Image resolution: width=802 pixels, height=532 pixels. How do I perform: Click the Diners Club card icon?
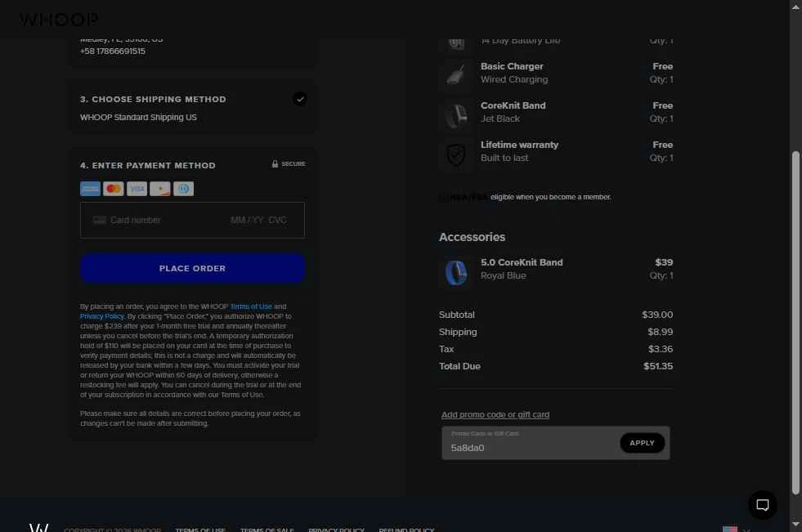tap(184, 189)
